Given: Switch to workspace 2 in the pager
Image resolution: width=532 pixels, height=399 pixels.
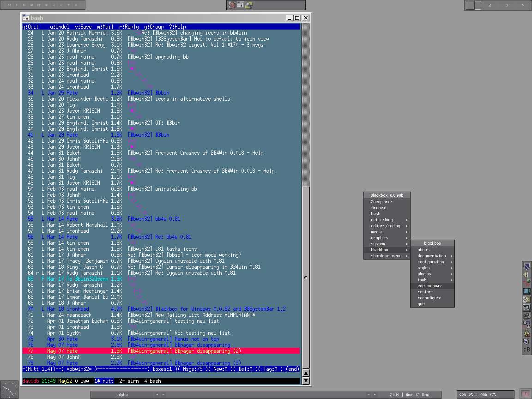Looking at the screenshot, I should tap(490, 5).
